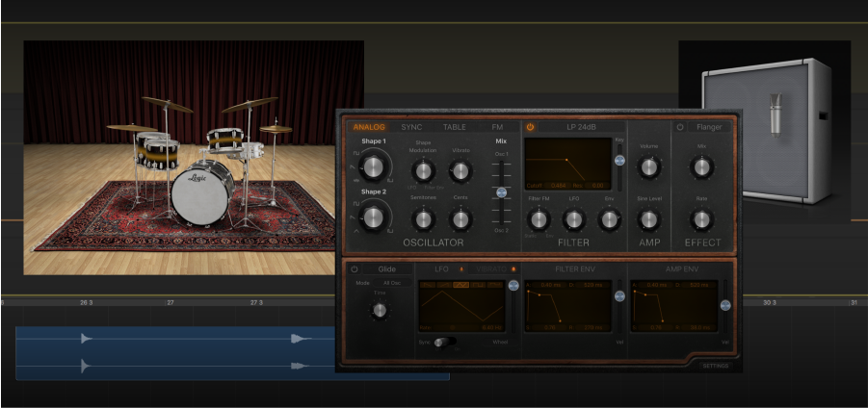Click the filter Key slider handle
The image size is (868, 408).
coord(619,158)
